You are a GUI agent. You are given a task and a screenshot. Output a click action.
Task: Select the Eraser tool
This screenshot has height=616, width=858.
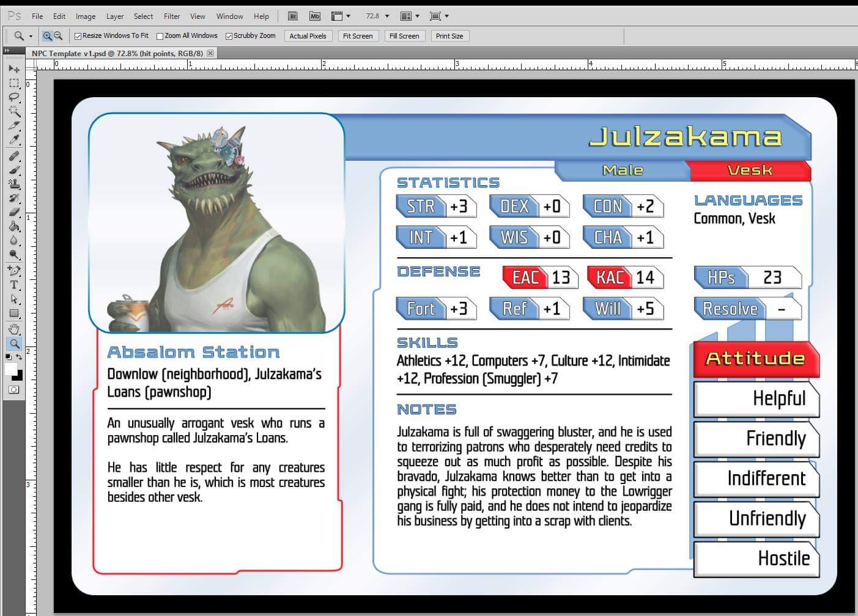click(14, 213)
